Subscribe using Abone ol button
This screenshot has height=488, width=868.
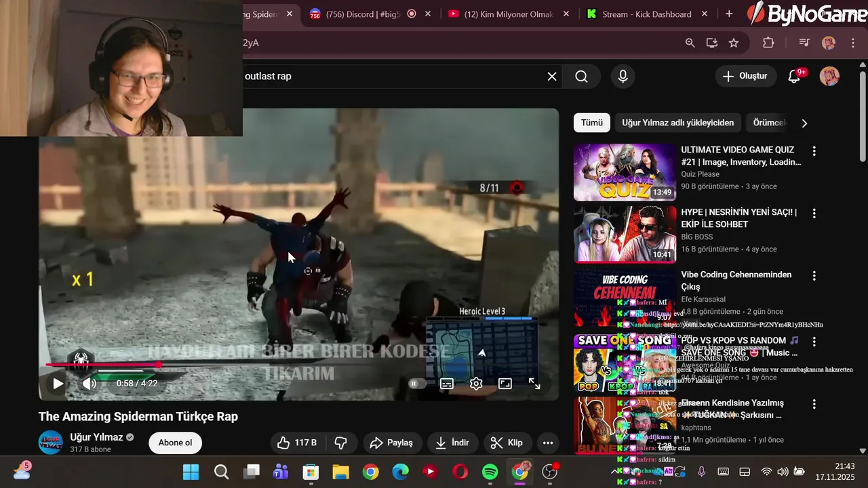coord(175,443)
